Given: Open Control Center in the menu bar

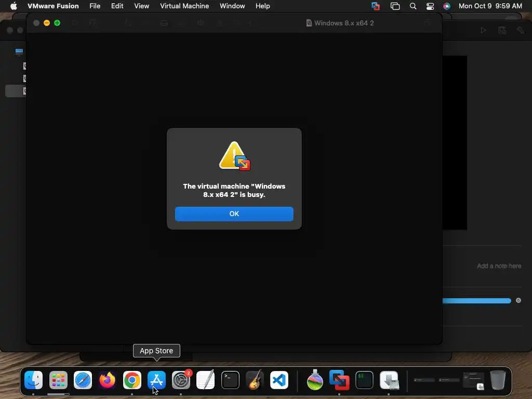Looking at the screenshot, I should pyautogui.click(x=430, y=6).
